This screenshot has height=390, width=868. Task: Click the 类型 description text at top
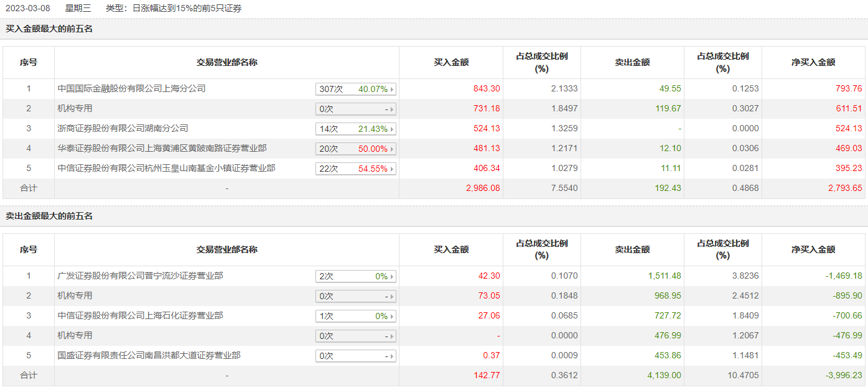click(174, 8)
